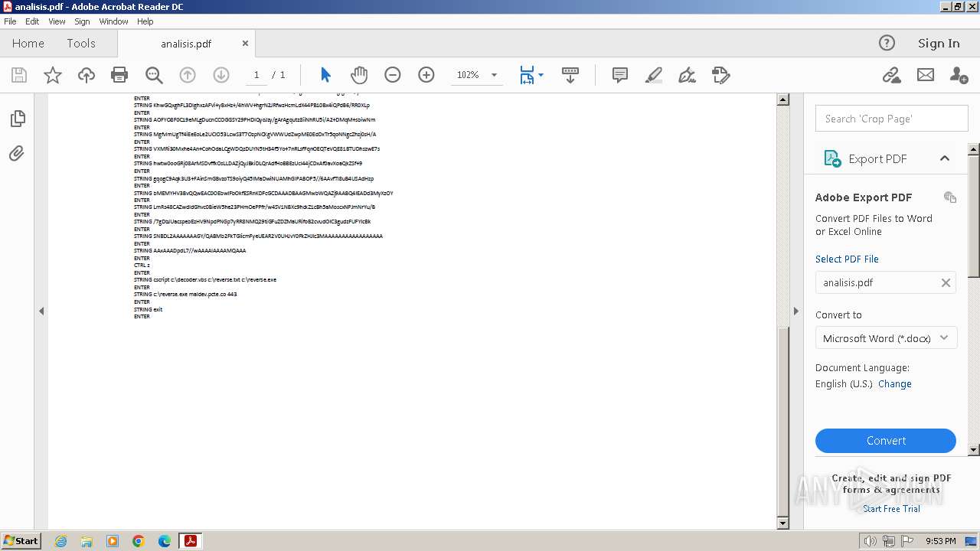Click Sign In
This screenshot has width=980, height=551.
939,44
